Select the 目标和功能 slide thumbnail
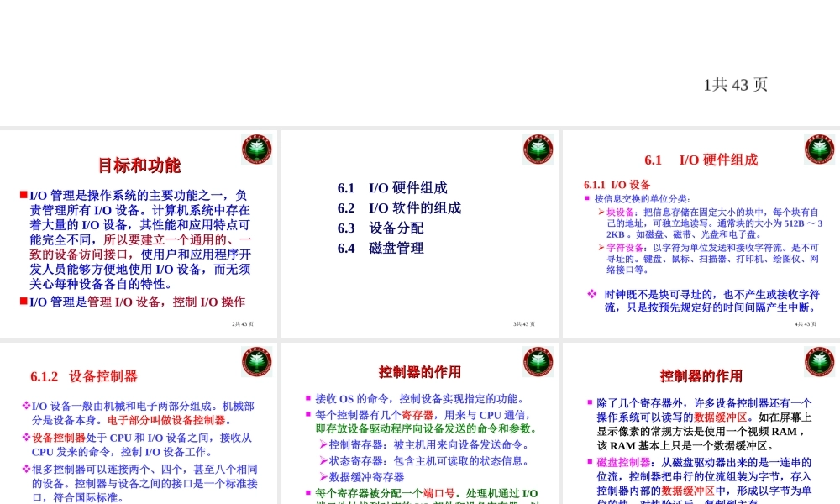The height and width of the screenshot is (504, 840). [139, 234]
